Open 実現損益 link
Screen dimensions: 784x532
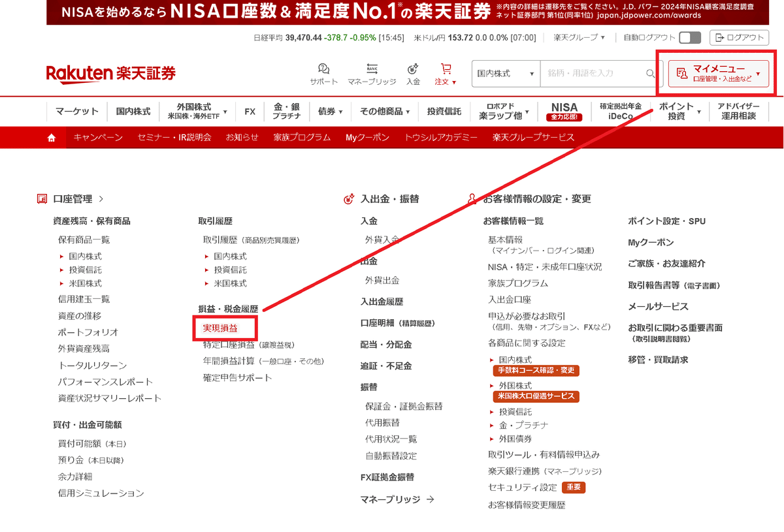(221, 328)
